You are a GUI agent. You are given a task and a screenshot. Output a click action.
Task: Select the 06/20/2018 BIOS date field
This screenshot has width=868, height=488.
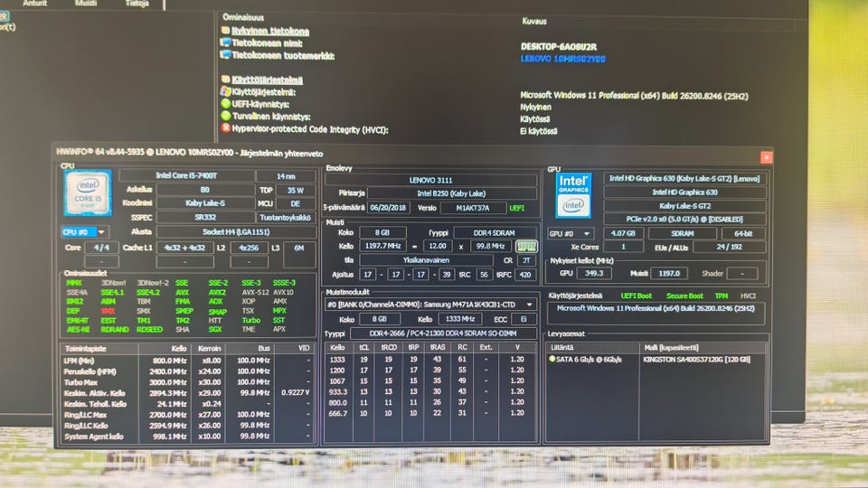point(388,208)
